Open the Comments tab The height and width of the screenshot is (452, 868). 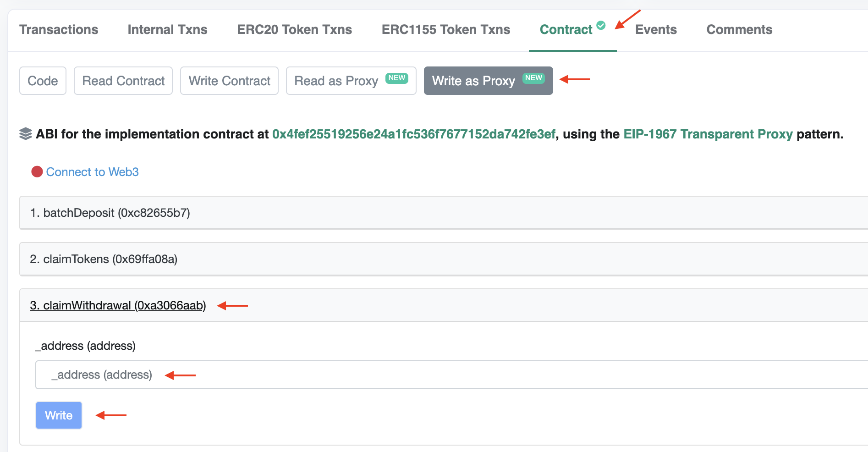point(739,29)
